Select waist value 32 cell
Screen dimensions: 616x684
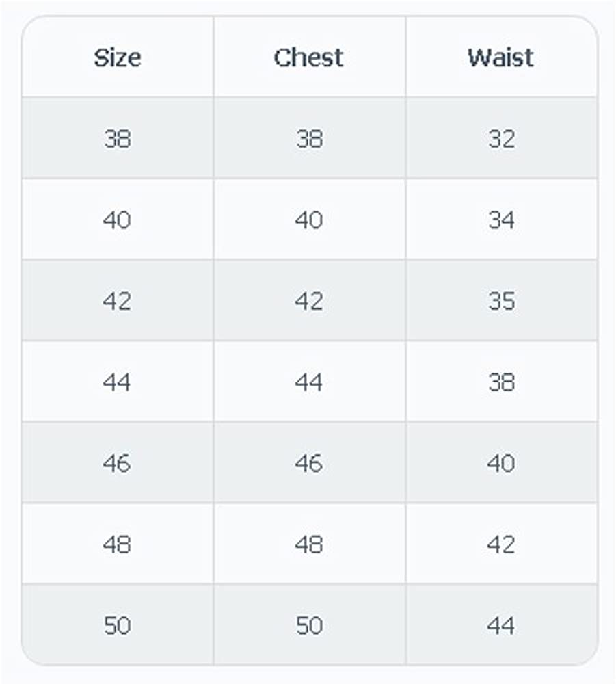(x=501, y=139)
